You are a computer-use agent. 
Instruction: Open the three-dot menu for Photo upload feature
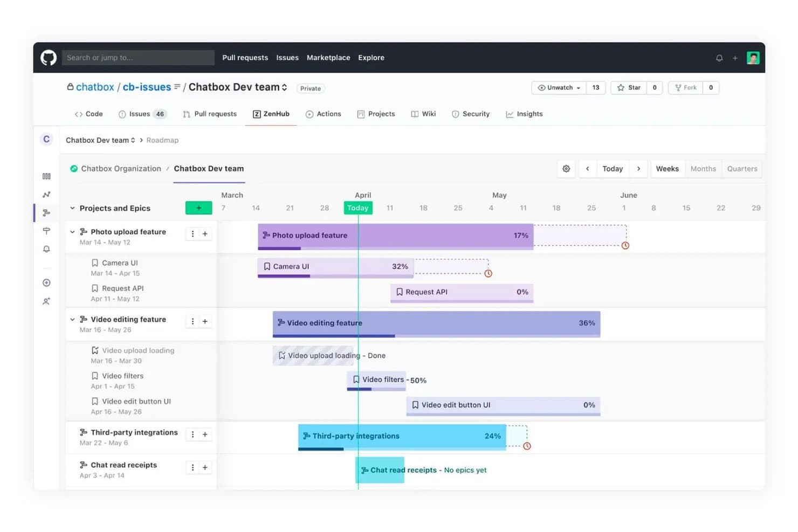click(x=192, y=234)
